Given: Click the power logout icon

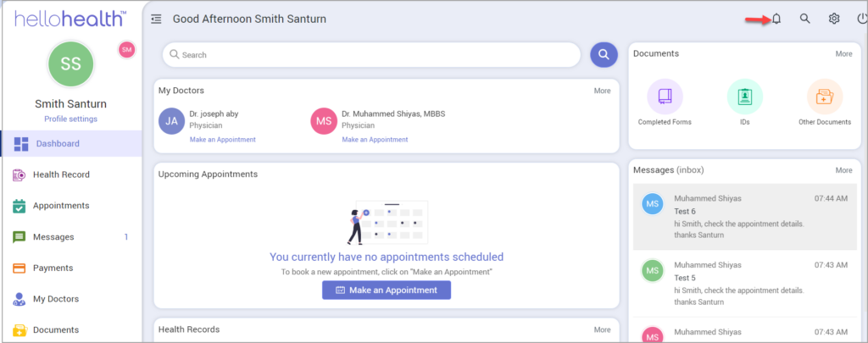Looking at the screenshot, I should coord(861,19).
